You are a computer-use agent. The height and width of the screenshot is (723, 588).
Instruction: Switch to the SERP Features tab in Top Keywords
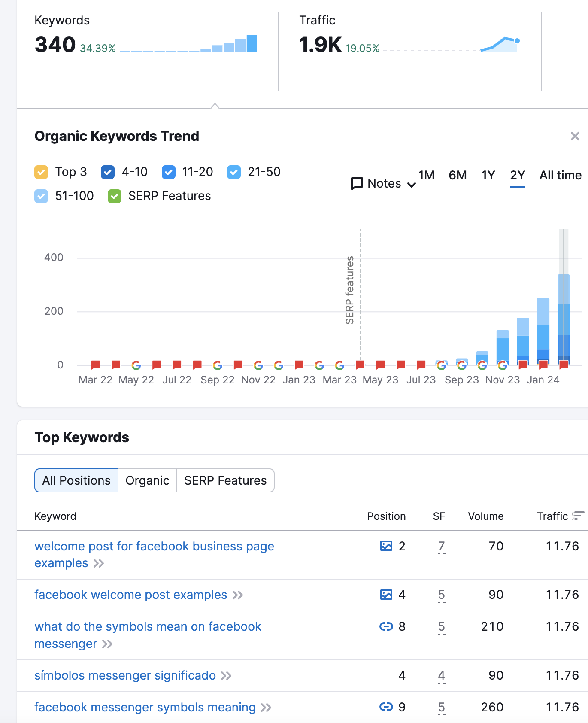(x=225, y=480)
